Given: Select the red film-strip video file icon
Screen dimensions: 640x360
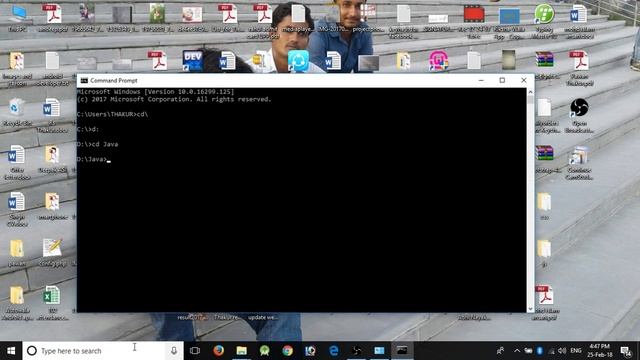Looking at the screenshot, I should click(x=474, y=20).
